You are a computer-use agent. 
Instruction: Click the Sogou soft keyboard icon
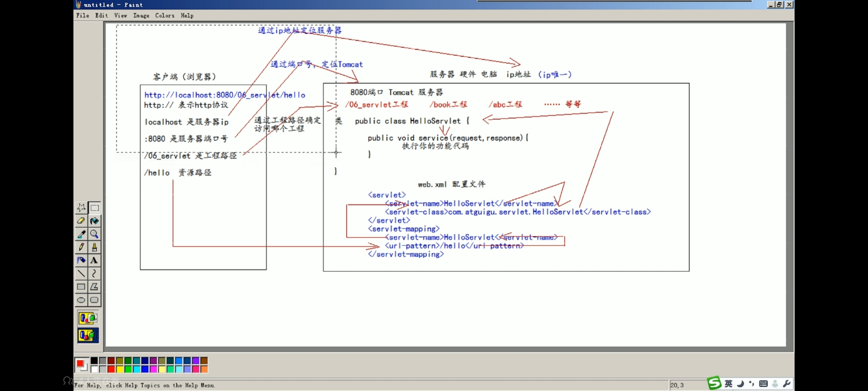tap(763, 383)
